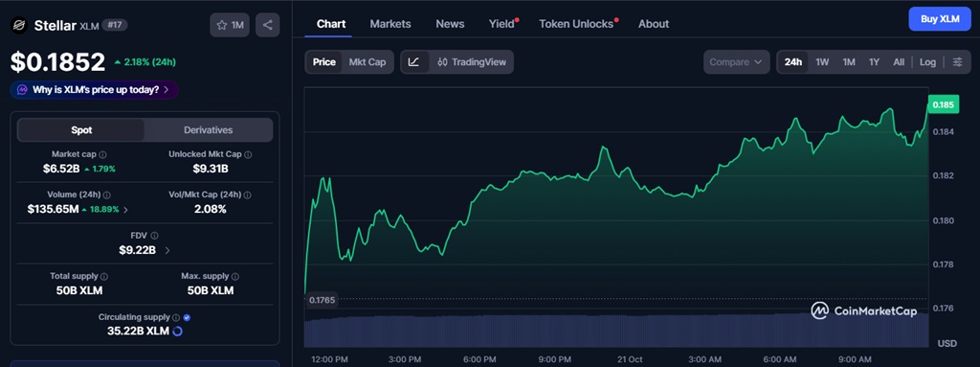Click Circulating supply info icon
980x367 pixels.
[176, 317]
